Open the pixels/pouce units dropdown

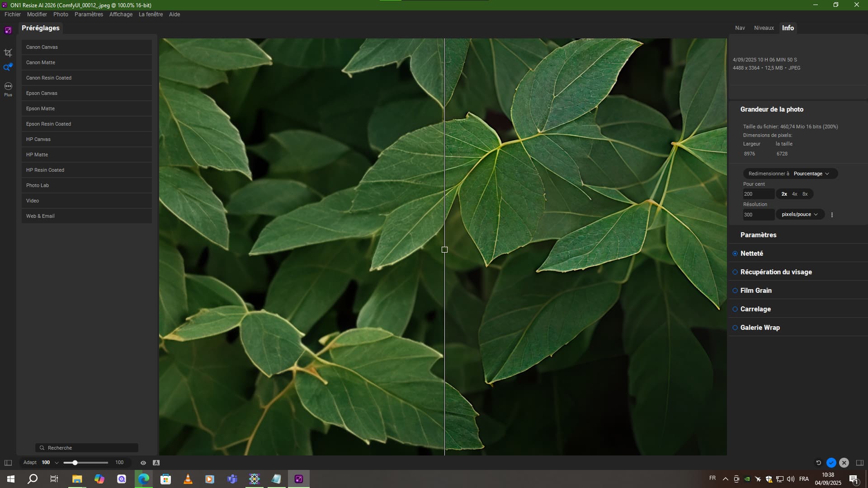coord(799,215)
